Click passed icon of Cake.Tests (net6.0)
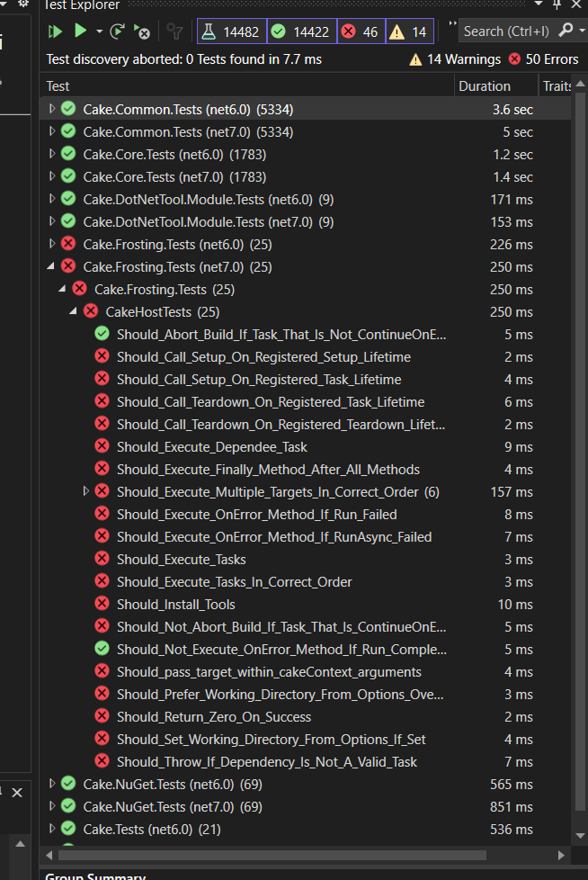 (x=68, y=829)
